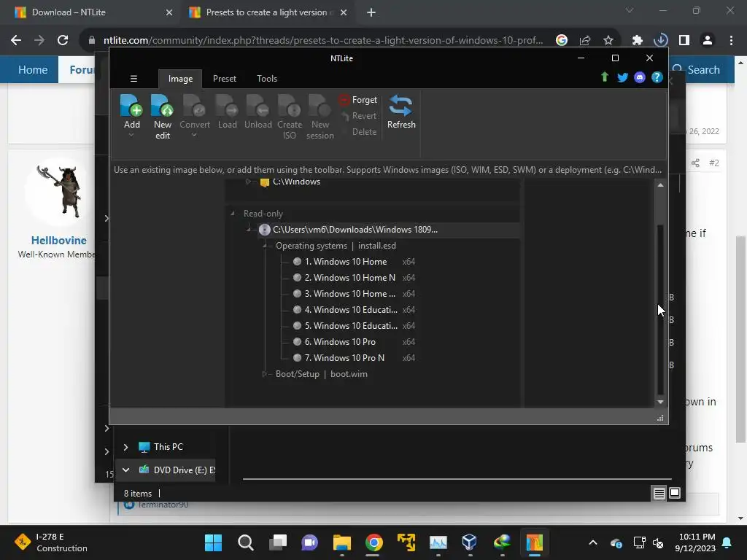Click the Forget button in NTLite
747x560 pixels.
click(357, 100)
